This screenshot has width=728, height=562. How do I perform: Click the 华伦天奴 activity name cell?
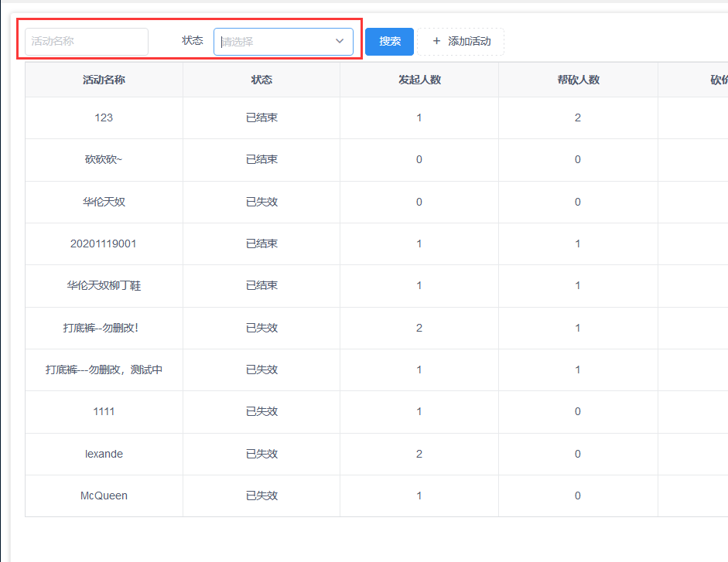104,202
